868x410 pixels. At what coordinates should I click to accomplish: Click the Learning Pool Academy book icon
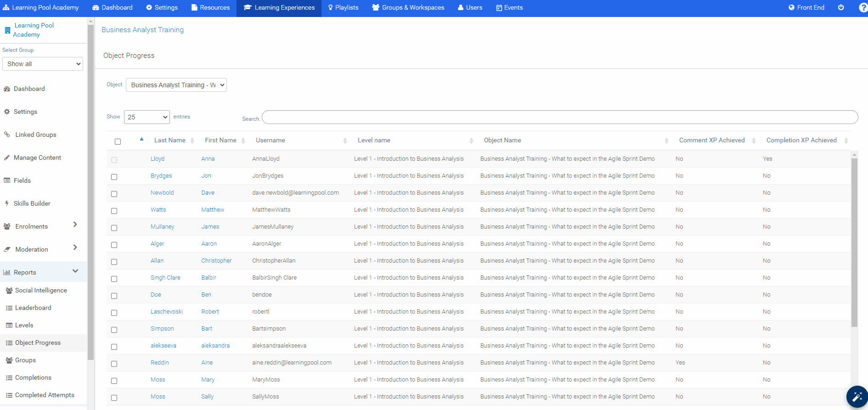click(x=7, y=30)
